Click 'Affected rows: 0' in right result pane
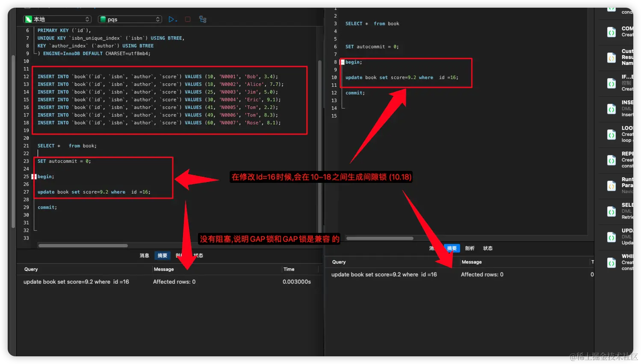Viewport: 641px width, 364px height. (482, 274)
